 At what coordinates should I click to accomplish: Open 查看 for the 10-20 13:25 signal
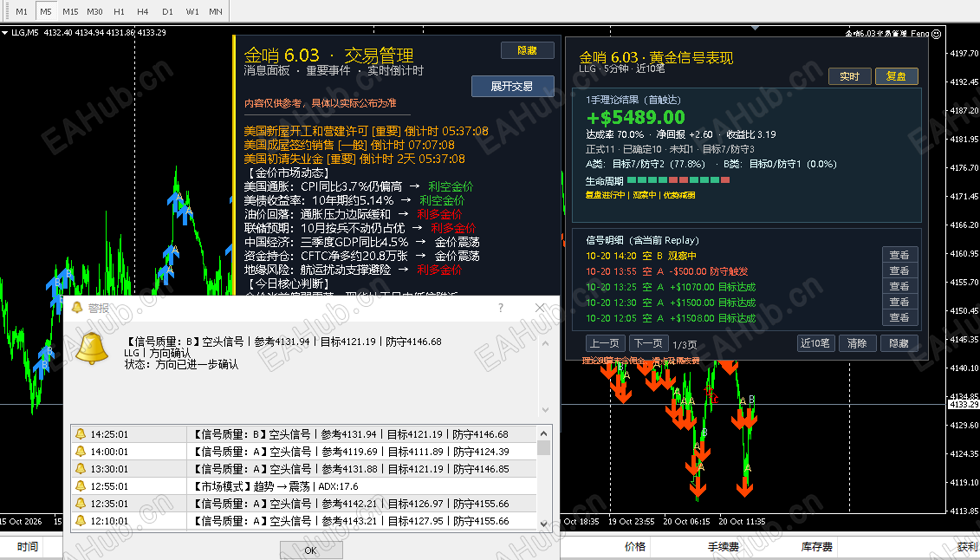point(900,286)
